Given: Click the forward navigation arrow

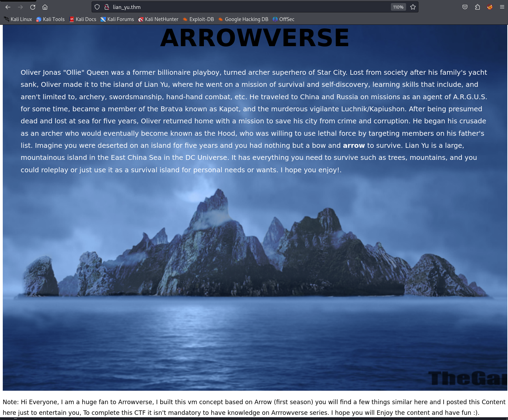Looking at the screenshot, I should [x=20, y=7].
